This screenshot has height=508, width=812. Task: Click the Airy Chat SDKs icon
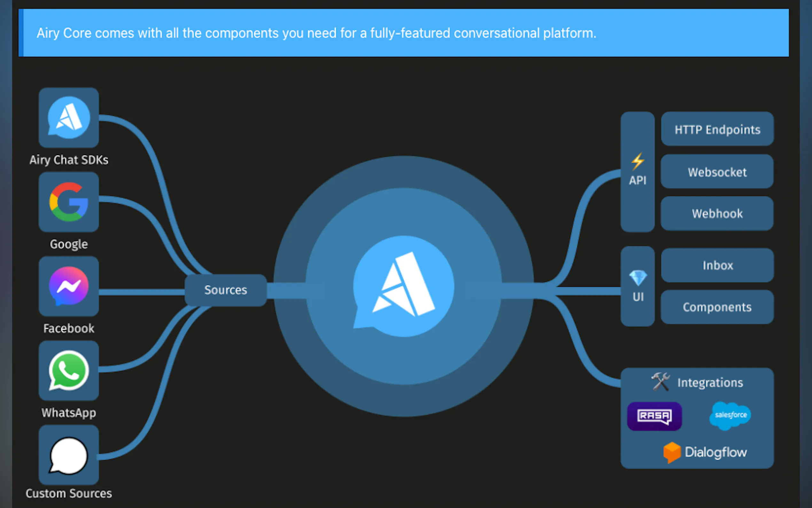tap(69, 118)
